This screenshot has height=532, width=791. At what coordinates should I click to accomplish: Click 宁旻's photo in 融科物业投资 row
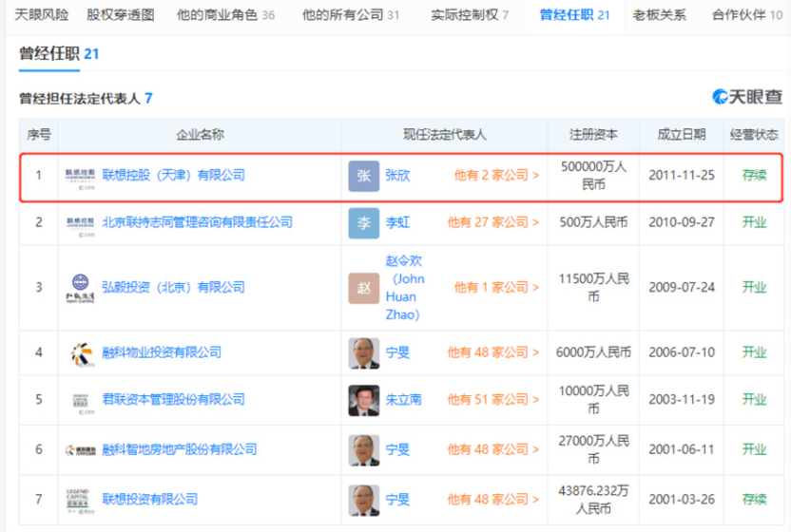coord(364,353)
